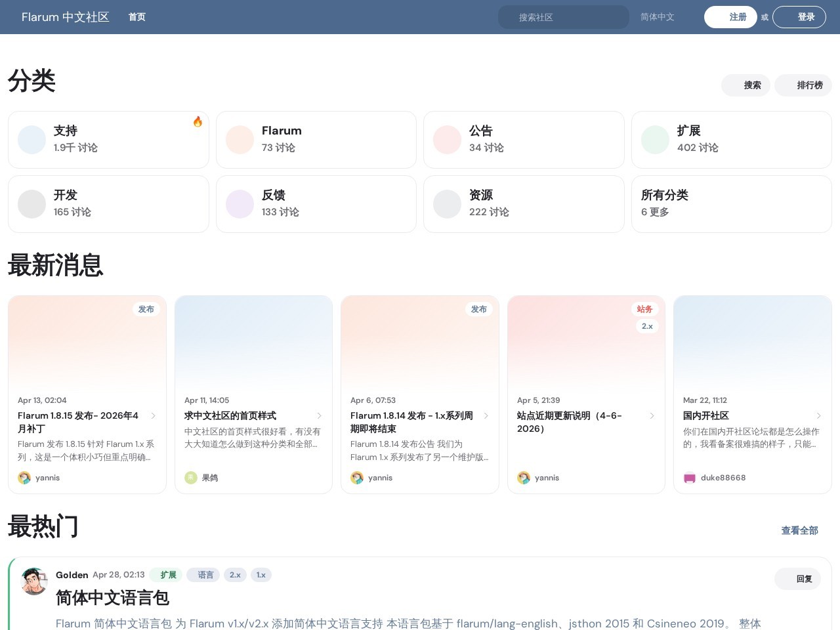Open the 站点近期更新说明 news card thumbnail
The image size is (840, 630).
point(586,341)
